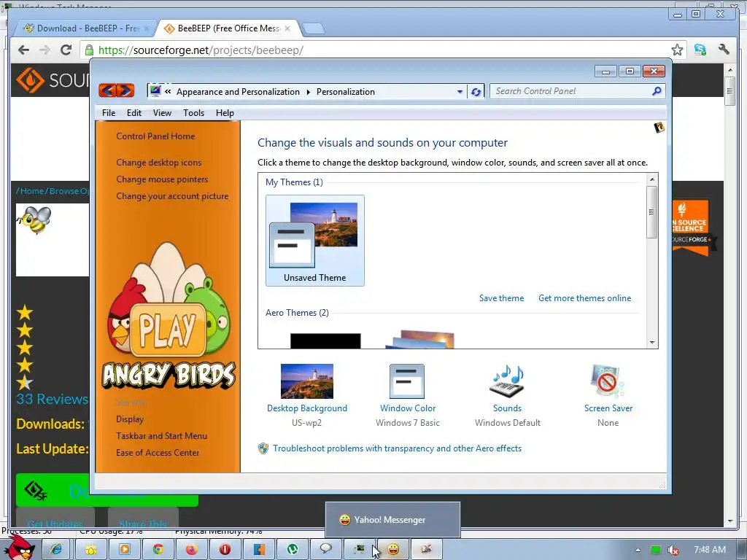This screenshot has height=560, width=747.
Task: Click Save theme link
Action: (501, 298)
